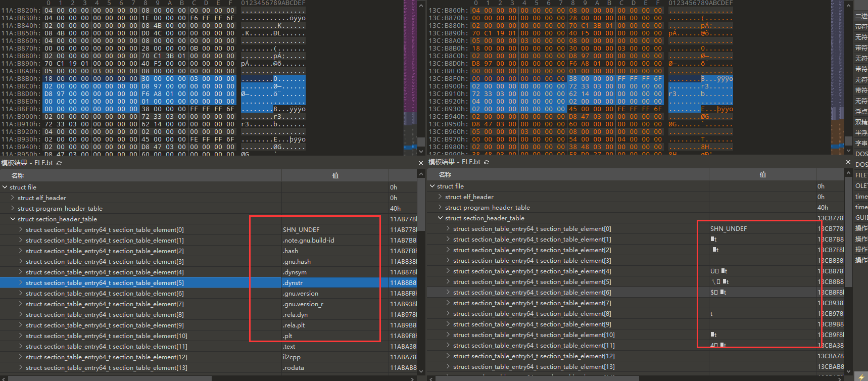Expand struct program_header_table in left pane

[x=13, y=209]
